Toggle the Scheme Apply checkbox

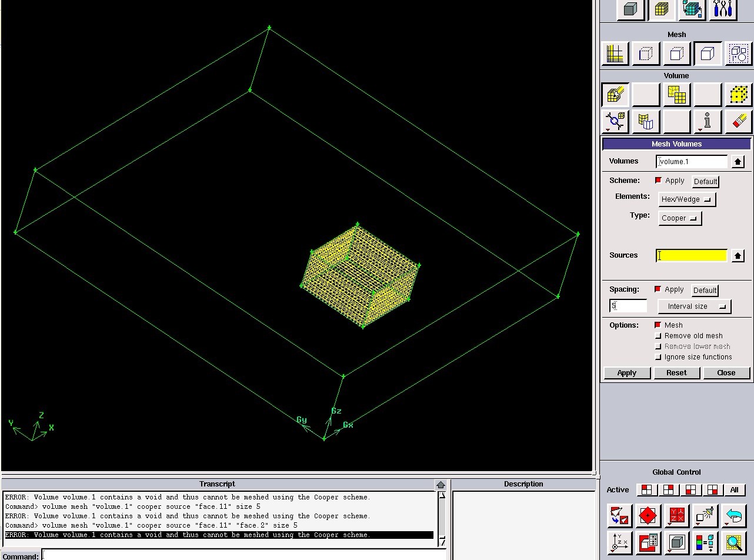click(x=658, y=181)
